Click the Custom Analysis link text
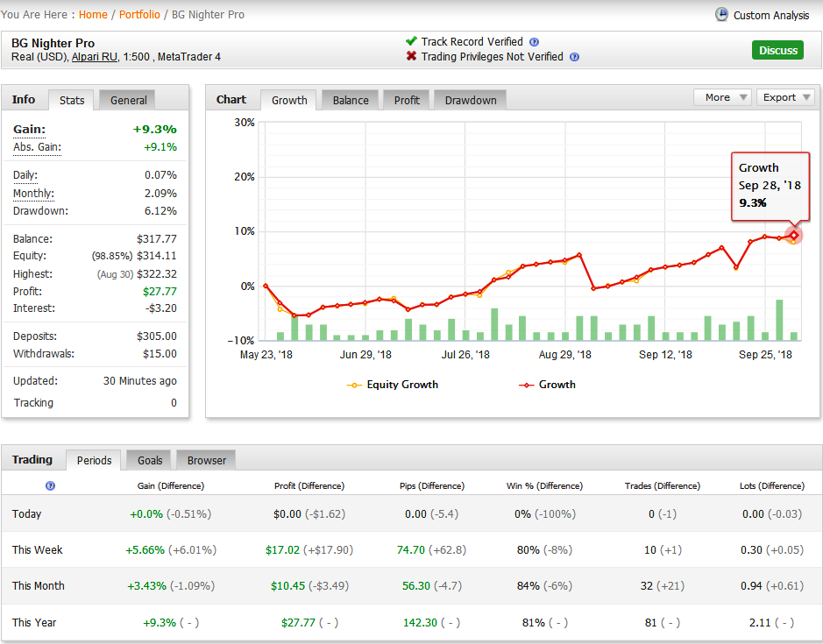Viewport: 823px width, 644px height. click(x=771, y=15)
